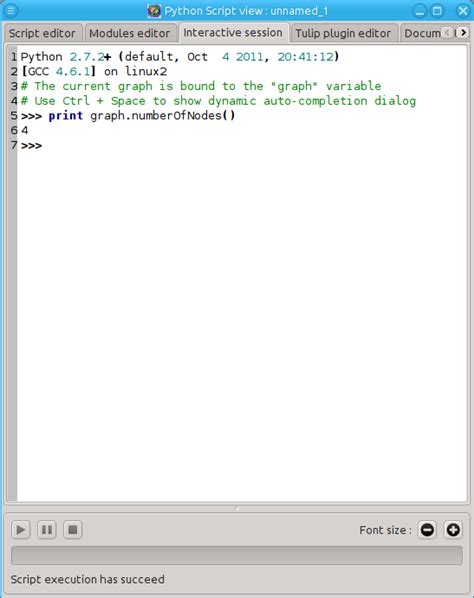This screenshot has height=598, width=474.
Task: Open the Modules editor tab
Action: (130, 33)
